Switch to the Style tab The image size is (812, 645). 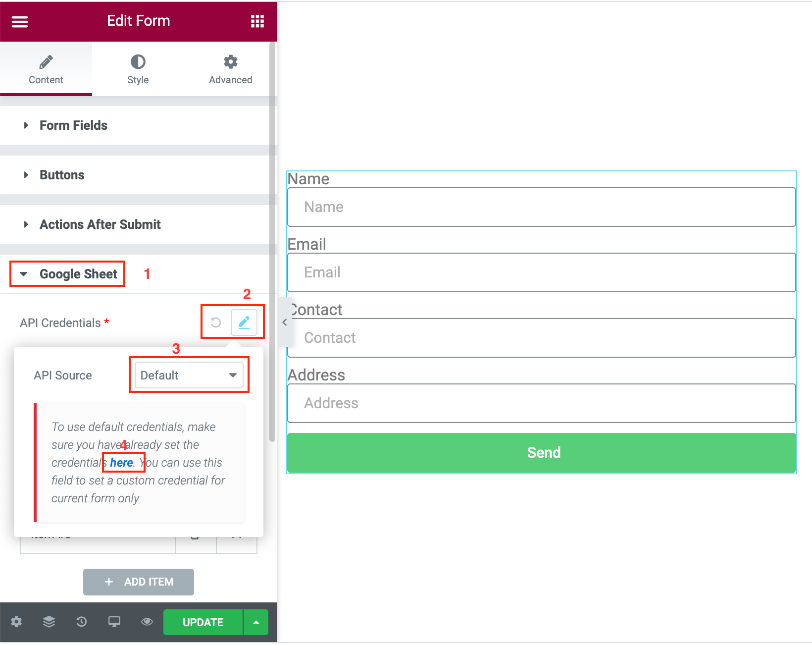pos(138,69)
